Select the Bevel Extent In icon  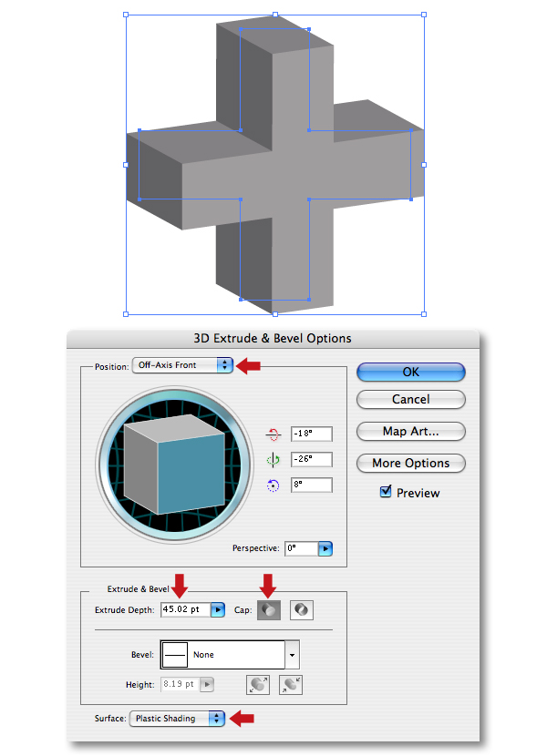pos(291,685)
